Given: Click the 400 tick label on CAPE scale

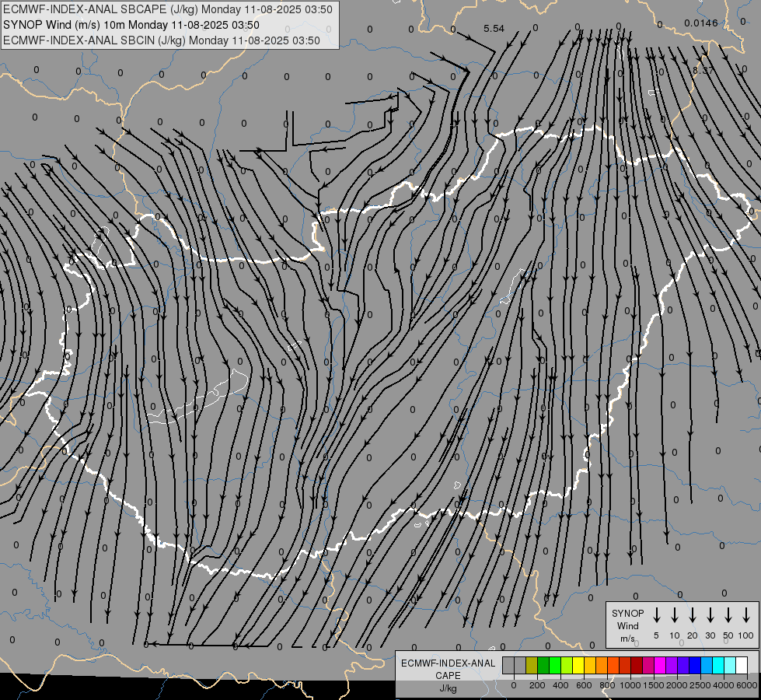Looking at the screenshot, I should [x=560, y=685].
